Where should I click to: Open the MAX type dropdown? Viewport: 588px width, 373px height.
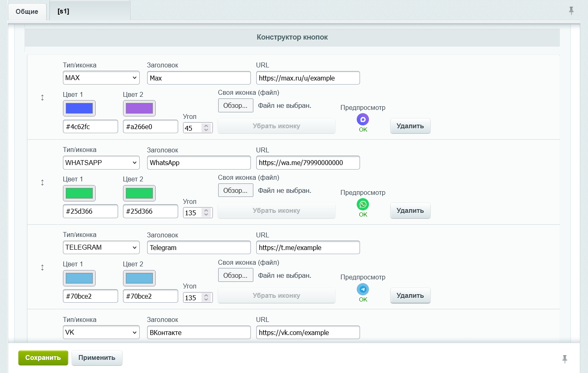pyautogui.click(x=101, y=78)
